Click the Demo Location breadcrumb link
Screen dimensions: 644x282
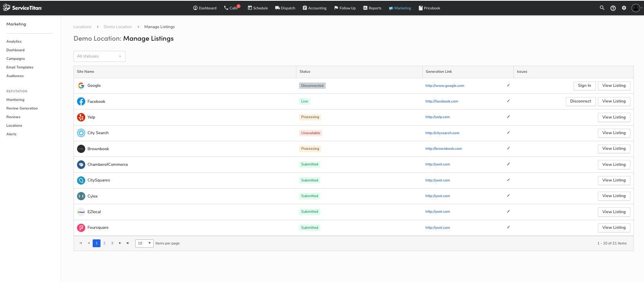click(x=118, y=27)
